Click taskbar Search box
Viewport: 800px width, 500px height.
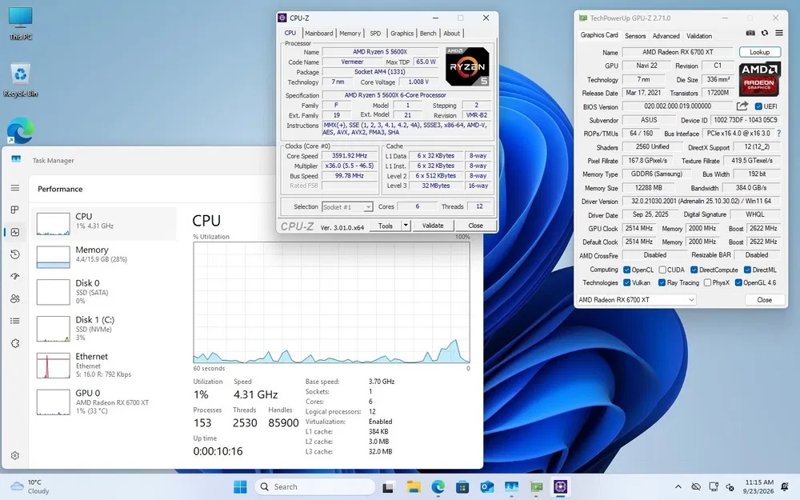[x=315, y=487]
